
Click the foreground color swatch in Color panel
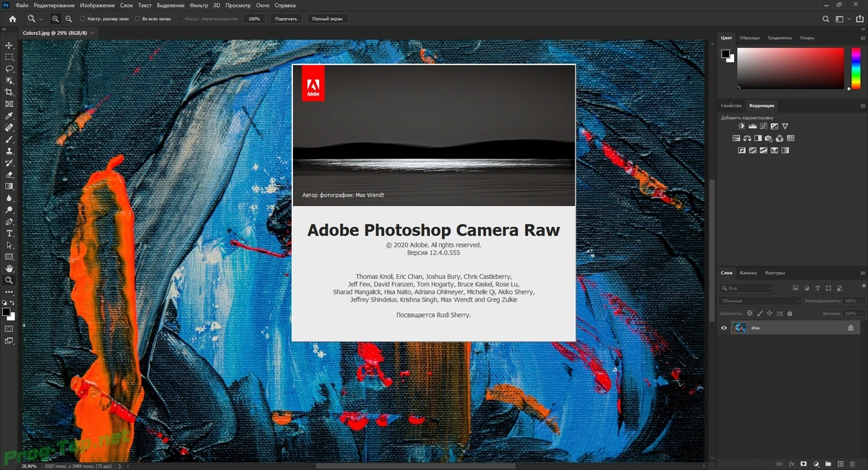pos(726,54)
